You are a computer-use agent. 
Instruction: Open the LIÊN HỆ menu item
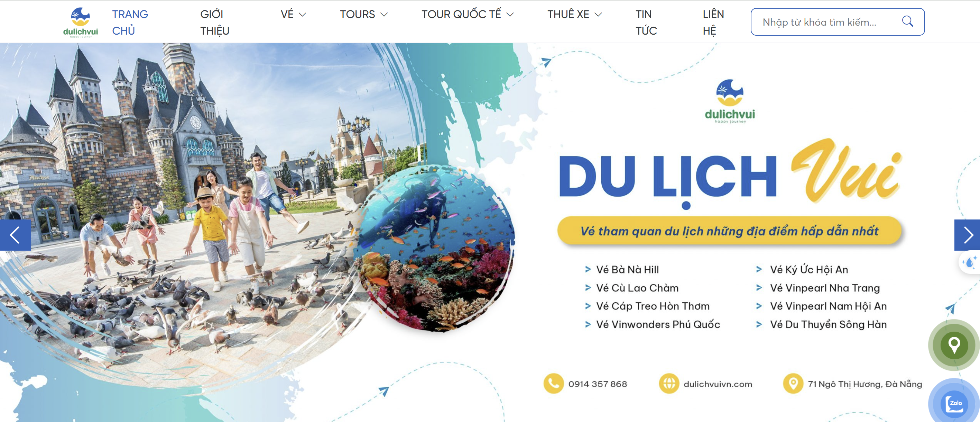713,23
